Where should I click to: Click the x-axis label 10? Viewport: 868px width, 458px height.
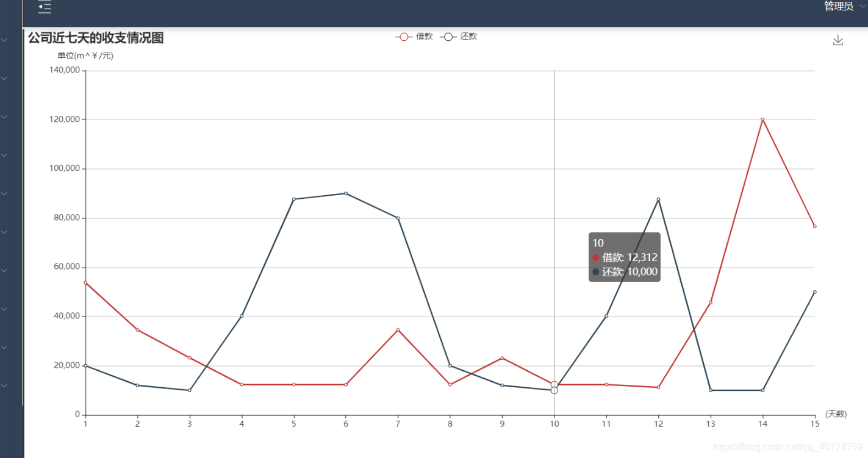coord(554,423)
